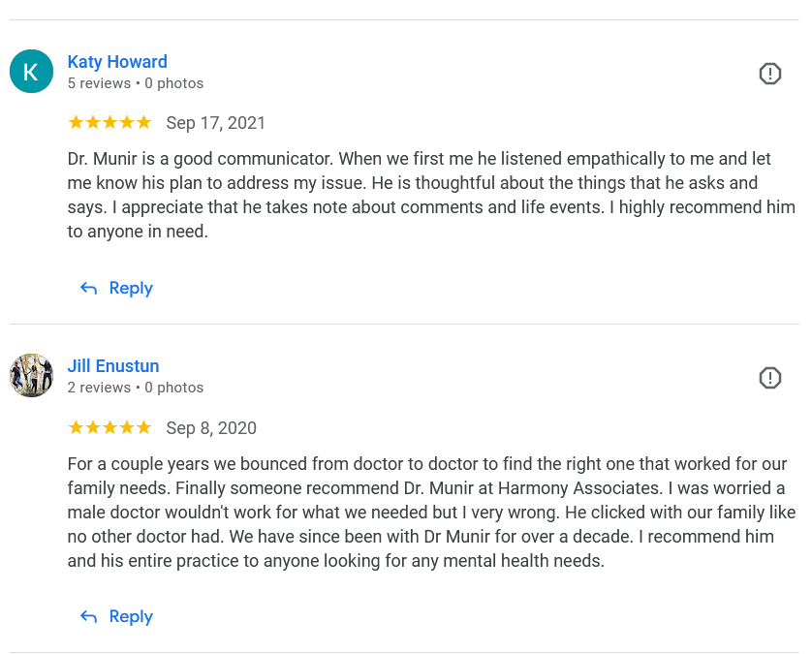The width and height of the screenshot is (812, 654).
Task: Flag Jill Enustun's review as inappropriate
Action: pos(769,378)
